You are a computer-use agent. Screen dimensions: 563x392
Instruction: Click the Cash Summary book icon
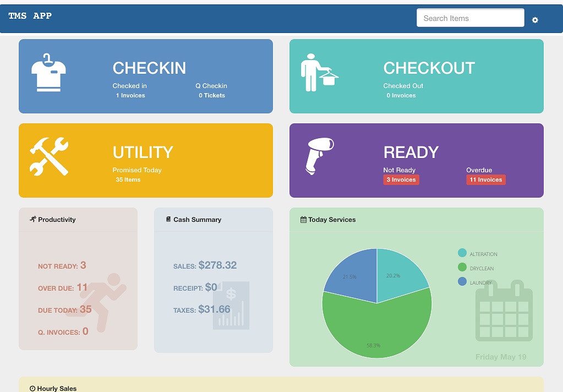click(x=168, y=219)
